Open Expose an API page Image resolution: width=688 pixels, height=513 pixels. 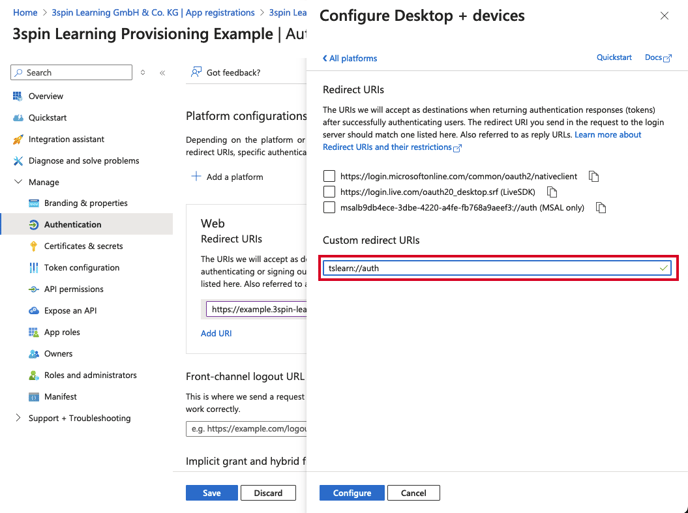70,311
